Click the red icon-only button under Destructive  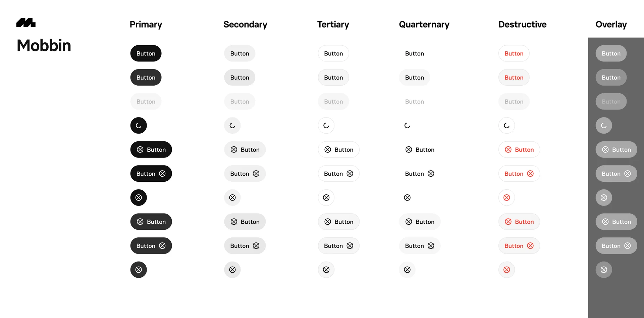pos(506,197)
